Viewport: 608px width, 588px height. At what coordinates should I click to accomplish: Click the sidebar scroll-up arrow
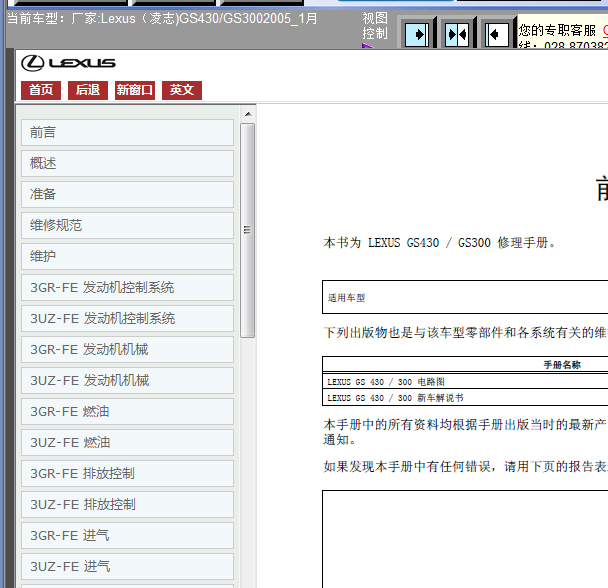[x=248, y=114]
